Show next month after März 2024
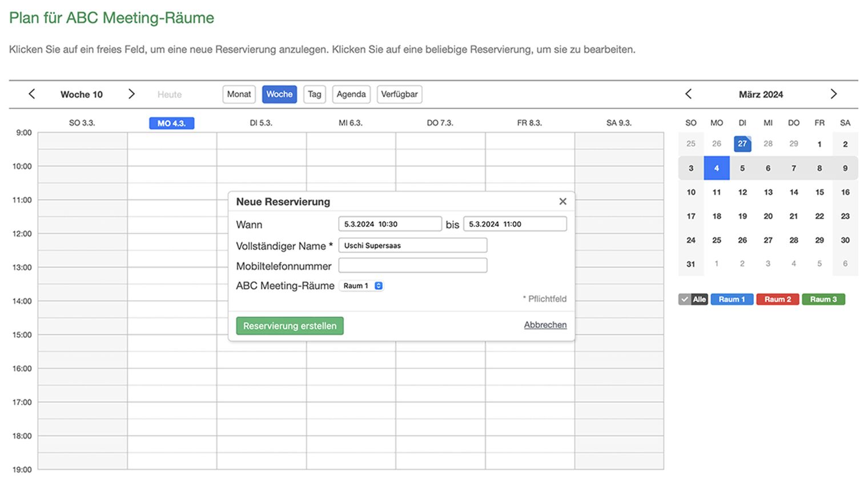 (834, 94)
